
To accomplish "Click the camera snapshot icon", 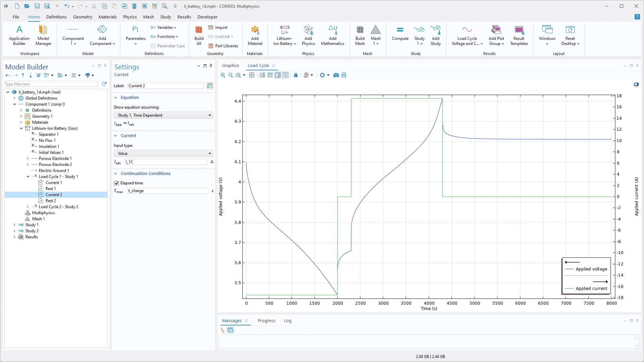I will (x=336, y=75).
